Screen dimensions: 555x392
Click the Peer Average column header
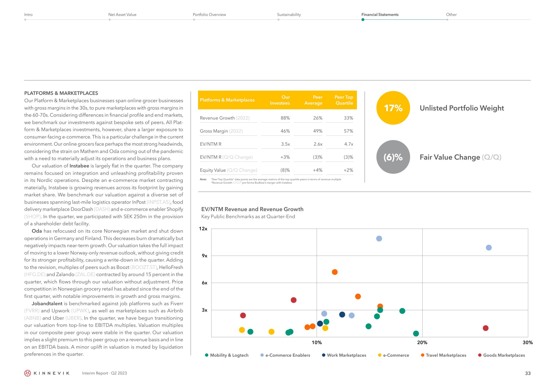click(x=314, y=100)
